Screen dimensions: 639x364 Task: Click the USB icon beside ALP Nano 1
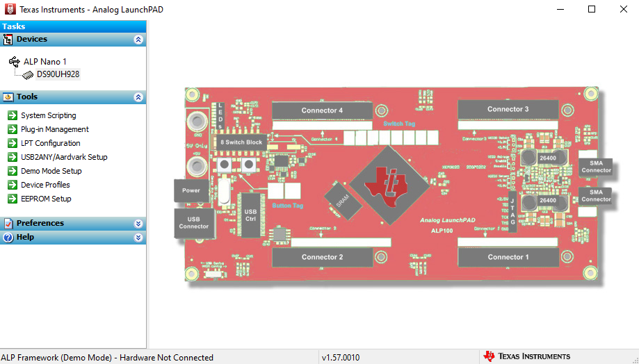[15, 61]
